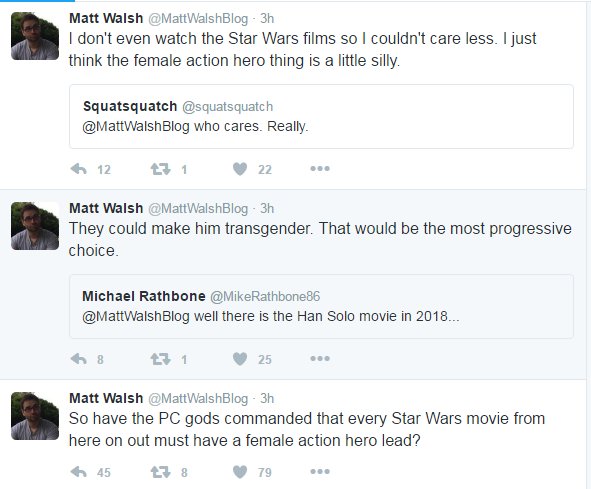Reply to the 'little silly' tweet
Screen dimensions: 591x489
tap(79, 169)
